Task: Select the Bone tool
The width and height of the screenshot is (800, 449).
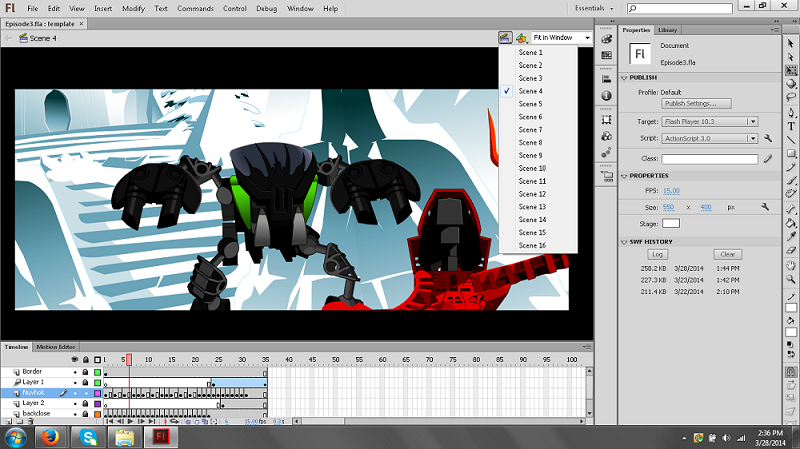Action: tap(791, 209)
